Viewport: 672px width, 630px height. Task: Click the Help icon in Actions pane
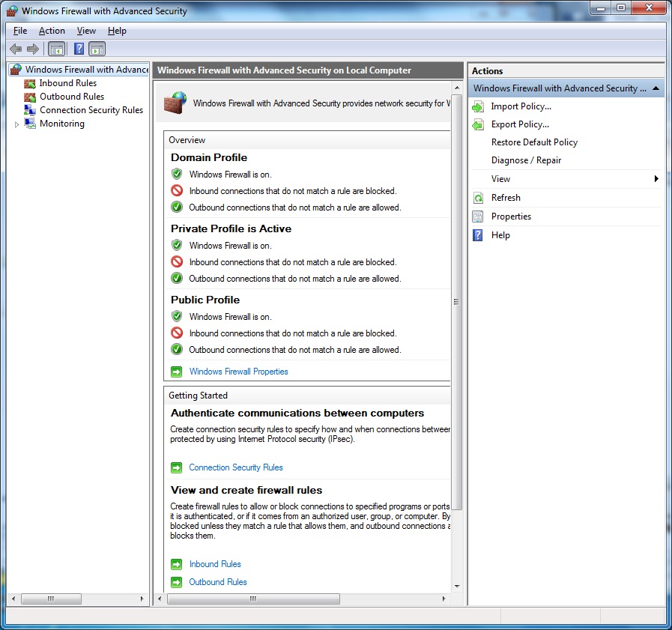[478, 235]
